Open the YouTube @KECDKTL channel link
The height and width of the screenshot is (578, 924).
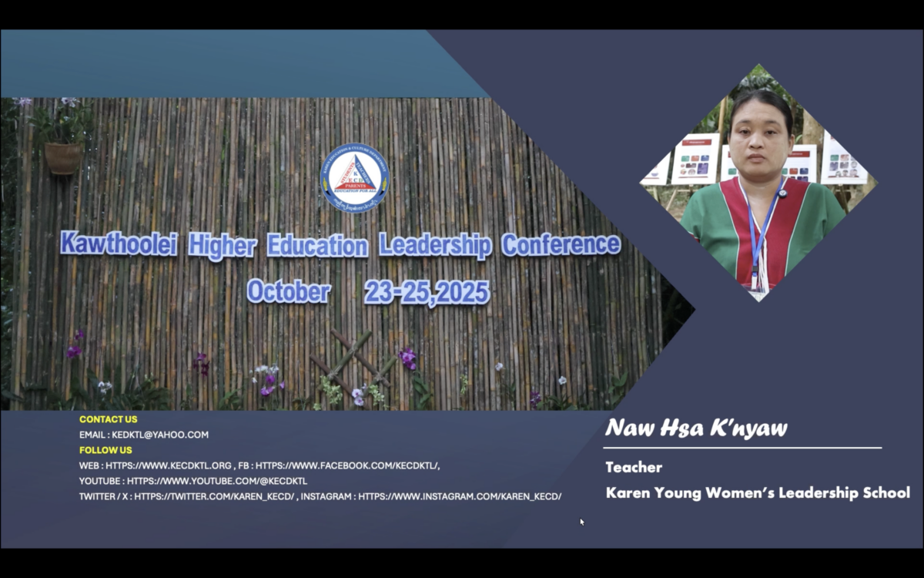click(217, 481)
